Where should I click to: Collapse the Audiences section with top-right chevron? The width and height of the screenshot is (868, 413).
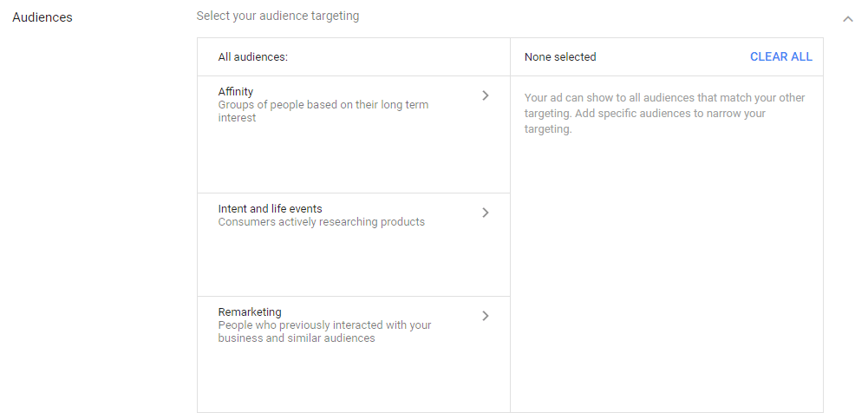[847, 18]
